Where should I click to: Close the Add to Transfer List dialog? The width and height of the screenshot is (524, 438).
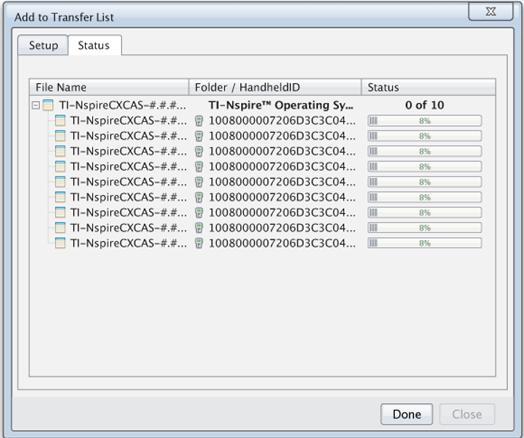click(490, 12)
